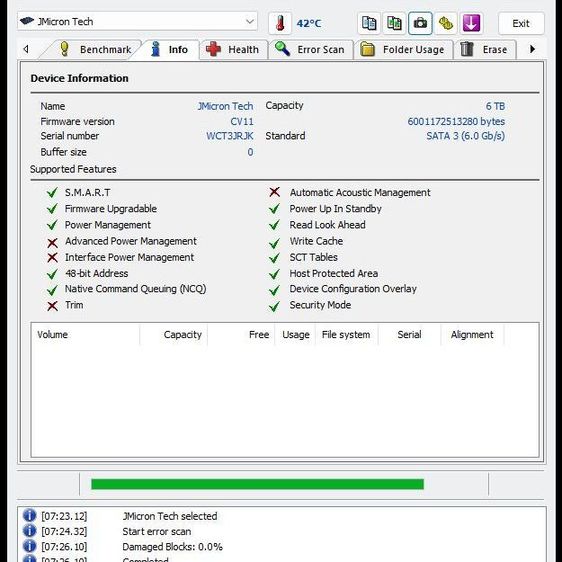Image resolution: width=562 pixels, height=562 pixels.
Task: Click the 'JMicron Tech selected' log entry
Action: 170,516
